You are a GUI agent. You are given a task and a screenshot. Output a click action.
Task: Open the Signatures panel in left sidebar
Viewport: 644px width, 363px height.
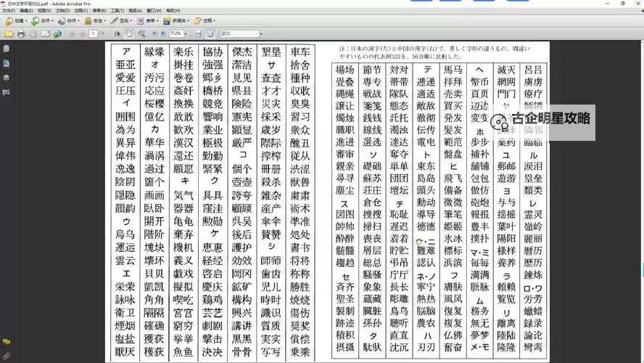[x=6, y=92]
